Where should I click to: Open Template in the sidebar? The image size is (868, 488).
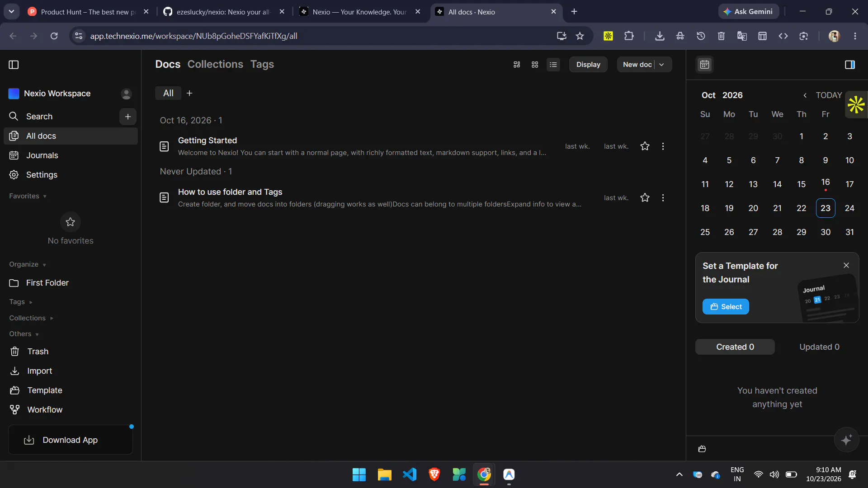[71, 390]
